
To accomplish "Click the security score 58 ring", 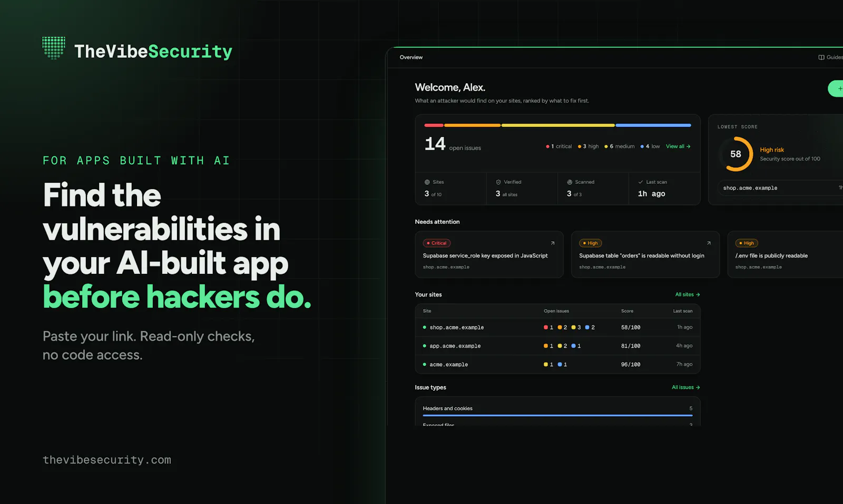I will coord(736,154).
